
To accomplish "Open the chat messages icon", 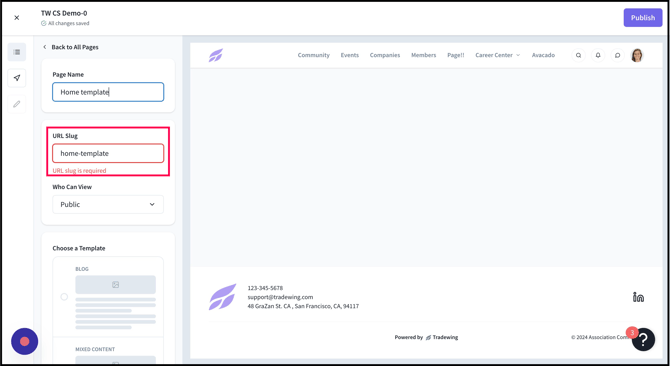I will 617,55.
